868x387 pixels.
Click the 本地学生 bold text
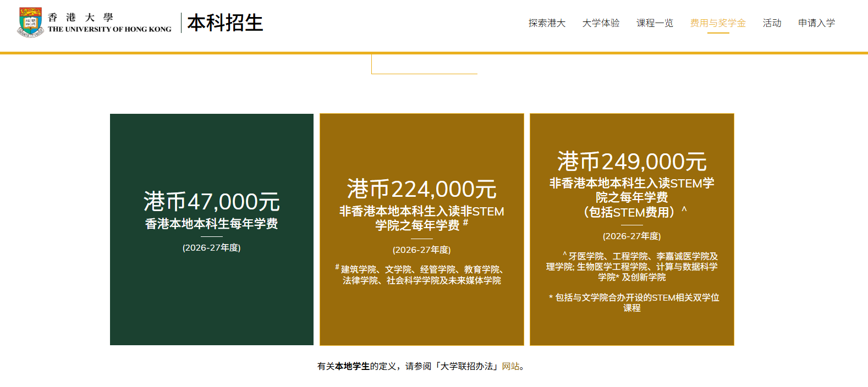tap(353, 366)
